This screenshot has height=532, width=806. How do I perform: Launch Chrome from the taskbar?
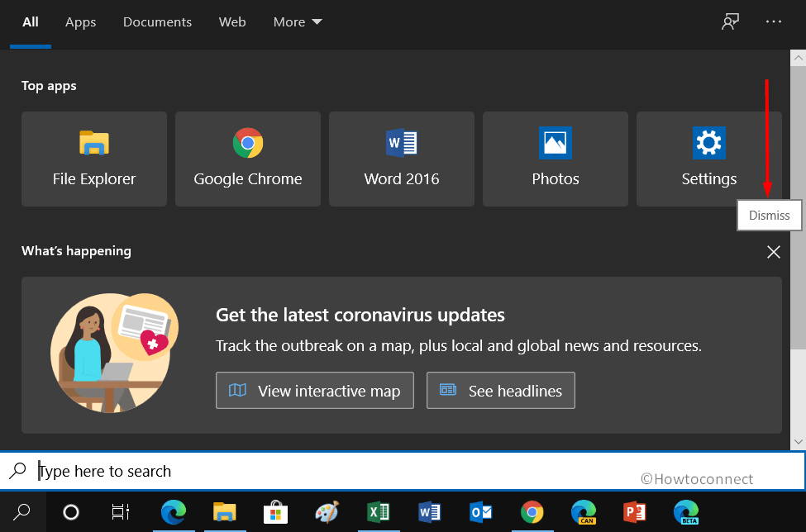point(532,512)
